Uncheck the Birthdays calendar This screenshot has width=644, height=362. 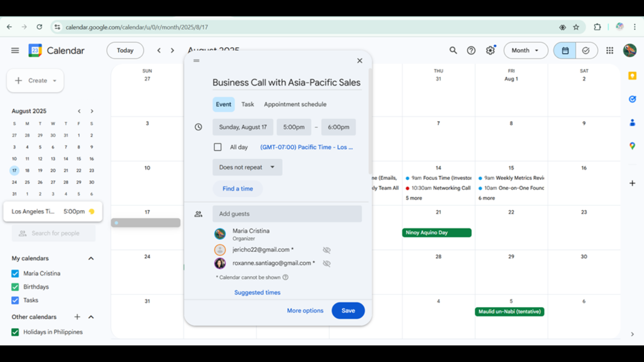tap(15, 287)
